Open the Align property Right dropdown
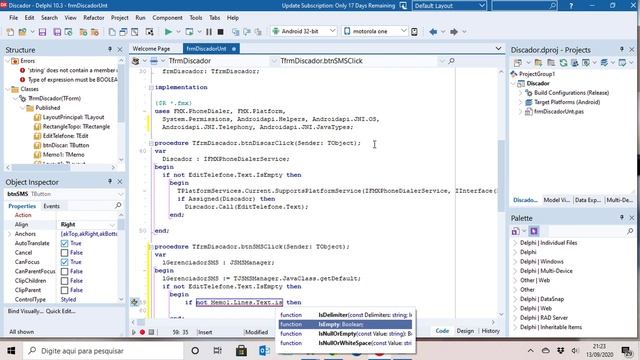 click(112, 224)
